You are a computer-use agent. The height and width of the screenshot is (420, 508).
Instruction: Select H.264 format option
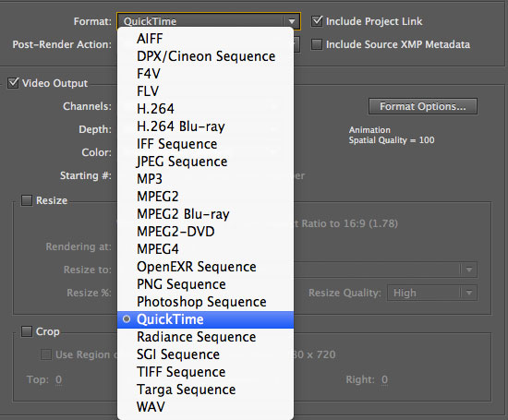[205, 109]
